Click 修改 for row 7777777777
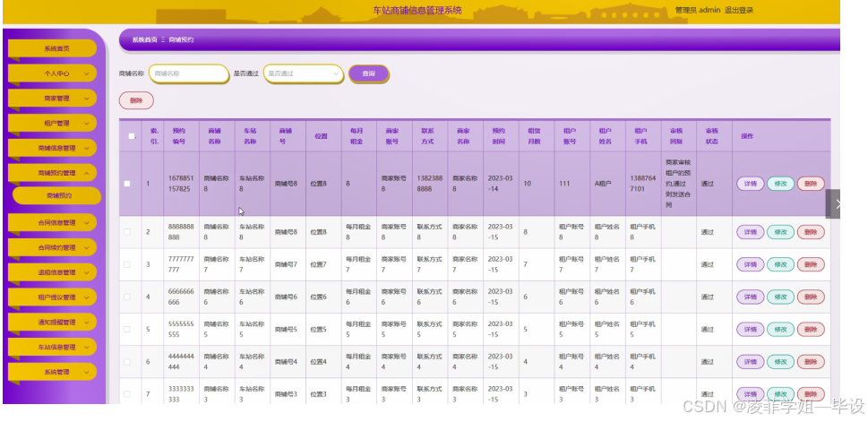 tap(780, 264)
